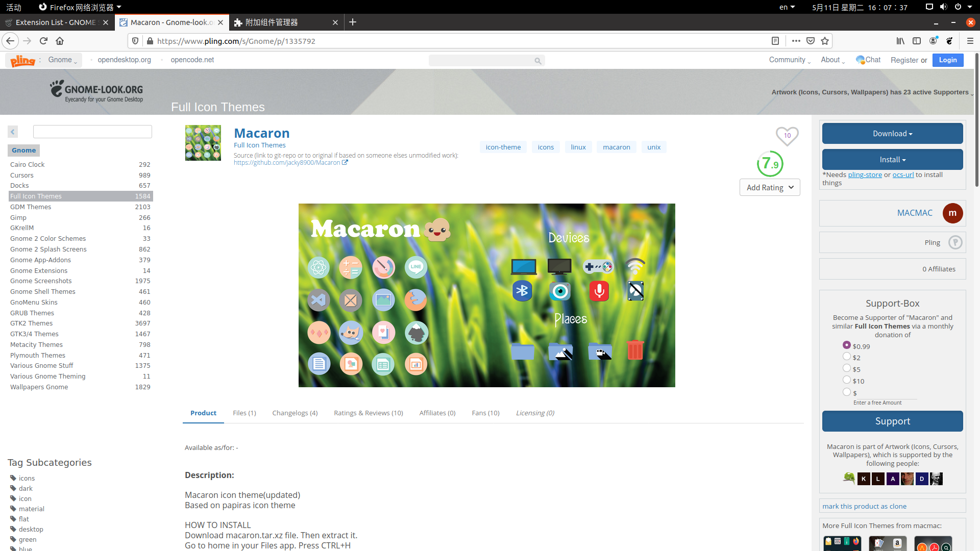Screen dimensions: 980x551
Task: Open the Activities overview in top bar
Action: coord(14,7)
